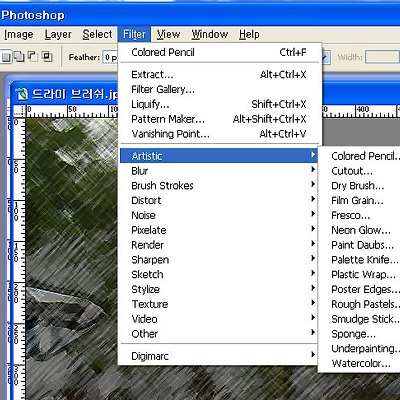Image resolution: width=400 pixels, height=400 pixels.
Task: Expand the Other submenu
Action: [x=219, y=334]
